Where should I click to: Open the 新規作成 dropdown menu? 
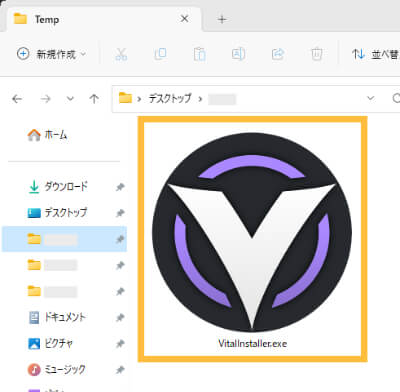coord(52,54)
